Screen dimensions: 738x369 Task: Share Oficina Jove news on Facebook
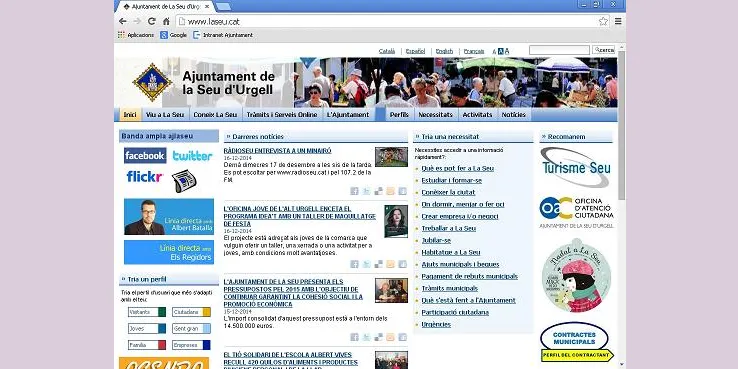pyautogui.click(x=354, y=264)
